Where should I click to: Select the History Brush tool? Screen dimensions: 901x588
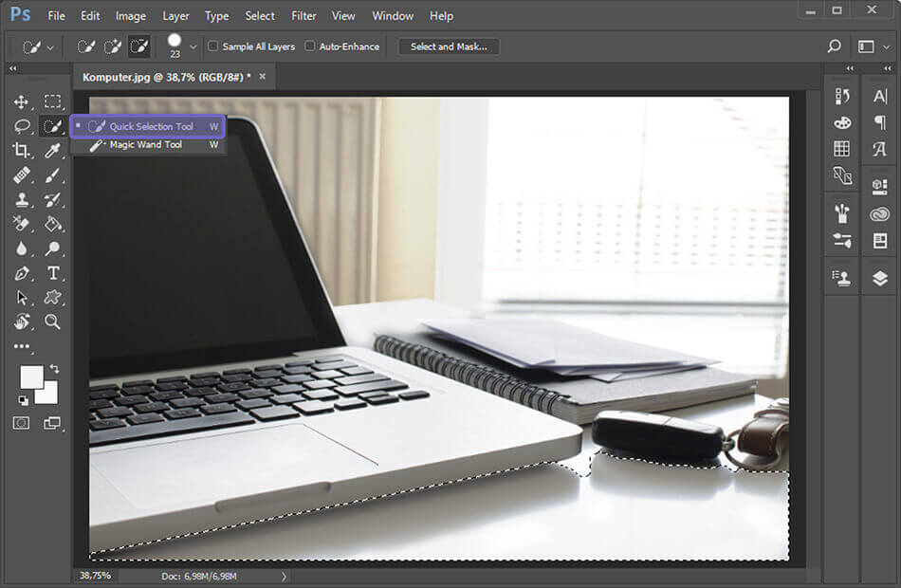[x=52, y=199]
